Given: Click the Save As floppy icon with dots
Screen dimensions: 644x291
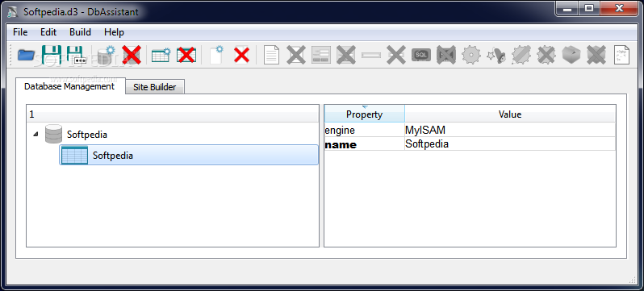Looking at the screenshot, I should coord(77,55).
